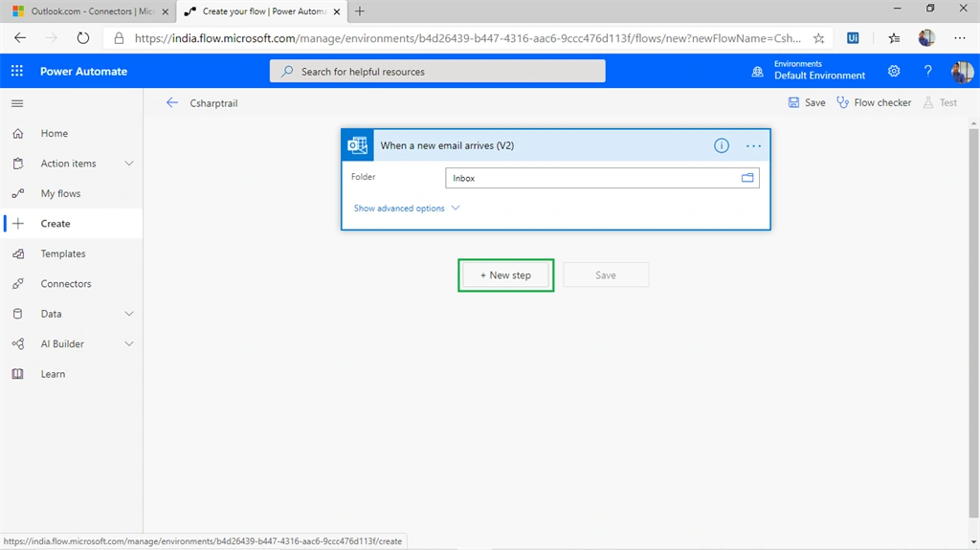Click Show advanced options link
This screenshot has width=980, height=550.
point(399,209)
